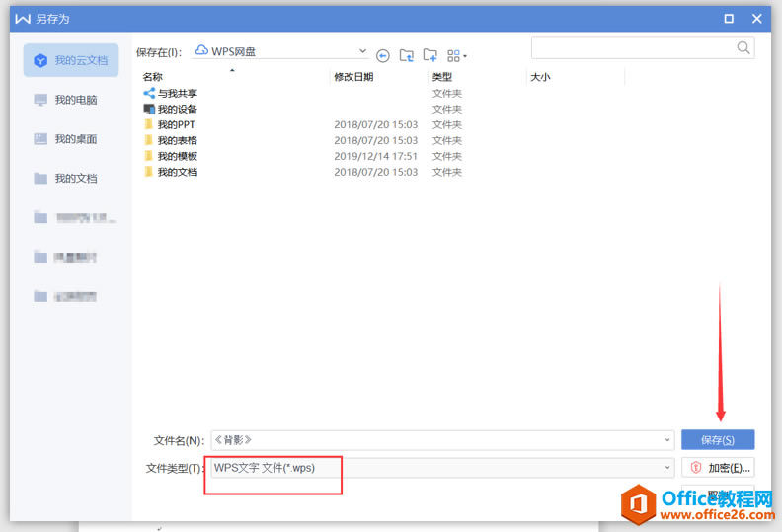Sort by 修改日期 column header
The height and width of the screenshot is (532, 782).
[x=353, y=77]
